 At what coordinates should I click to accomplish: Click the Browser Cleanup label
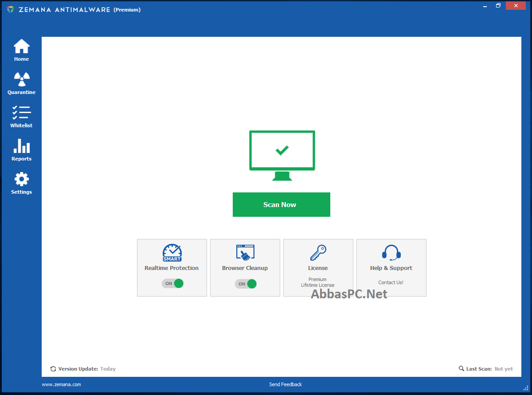coord(245,268)
